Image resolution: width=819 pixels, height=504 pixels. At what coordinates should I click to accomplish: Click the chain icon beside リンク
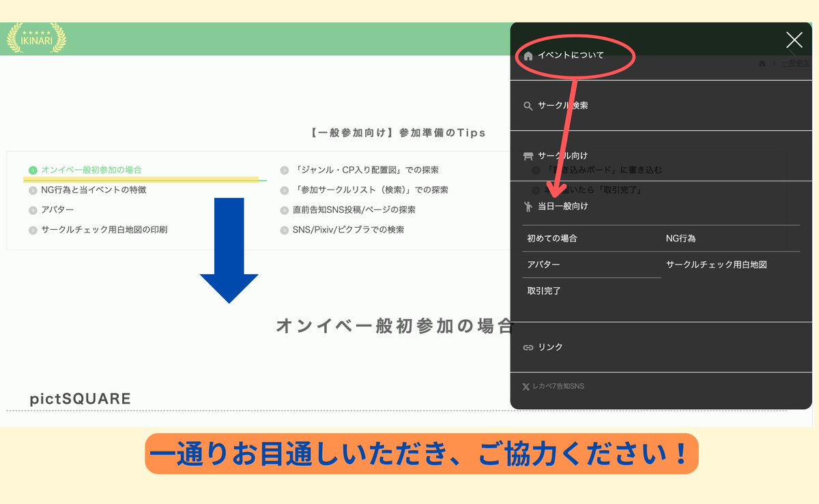528,348
